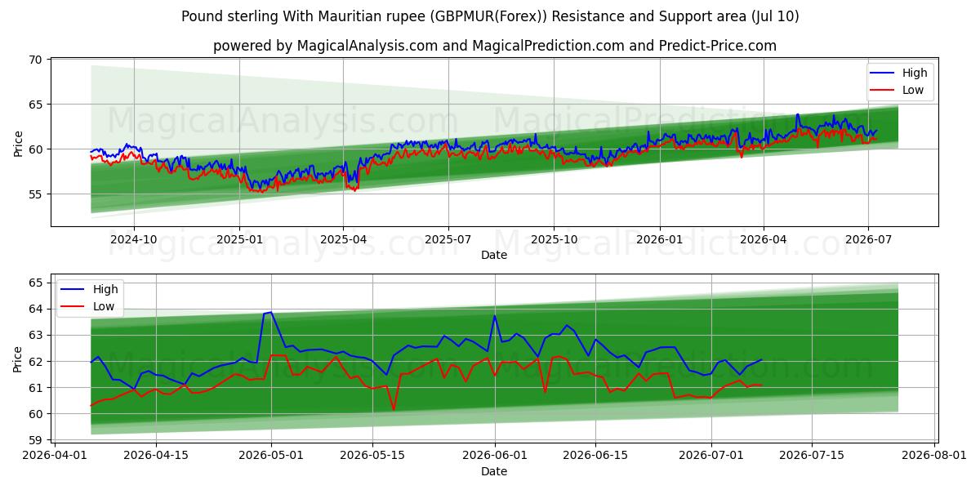
Task: Click the 2024-10 tick label
Action: point(134,240)
